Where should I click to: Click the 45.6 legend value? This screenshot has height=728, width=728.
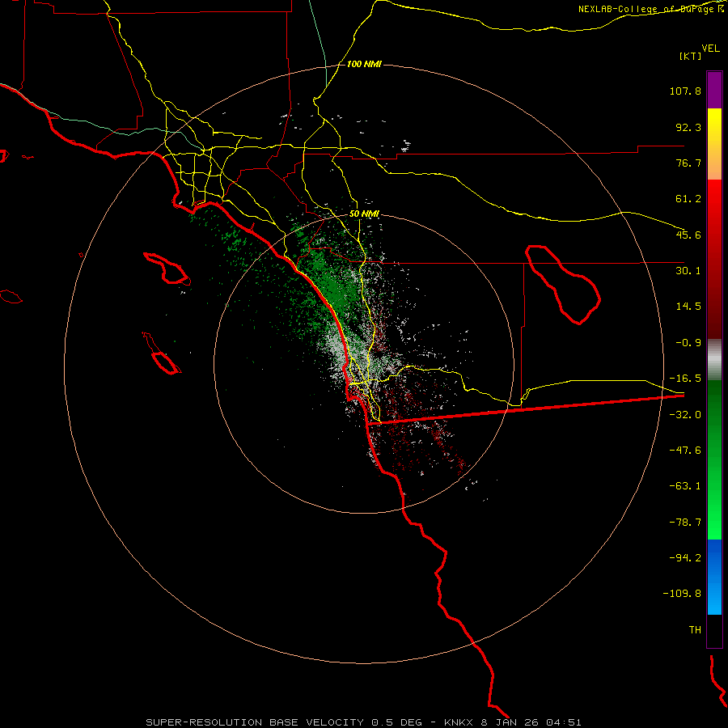point(688,235)
